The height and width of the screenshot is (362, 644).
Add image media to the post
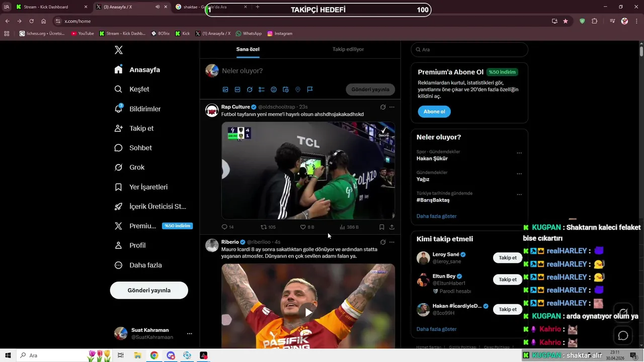(x=225, y=89)
